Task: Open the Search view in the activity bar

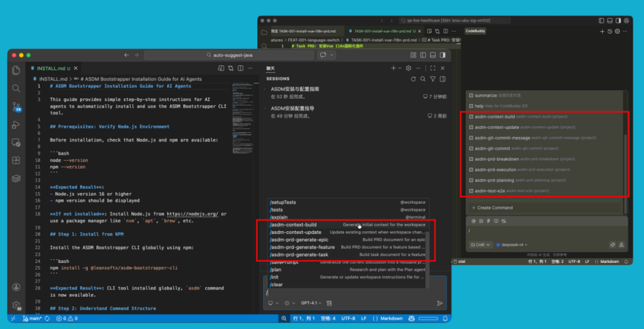Action: (16, 88)
